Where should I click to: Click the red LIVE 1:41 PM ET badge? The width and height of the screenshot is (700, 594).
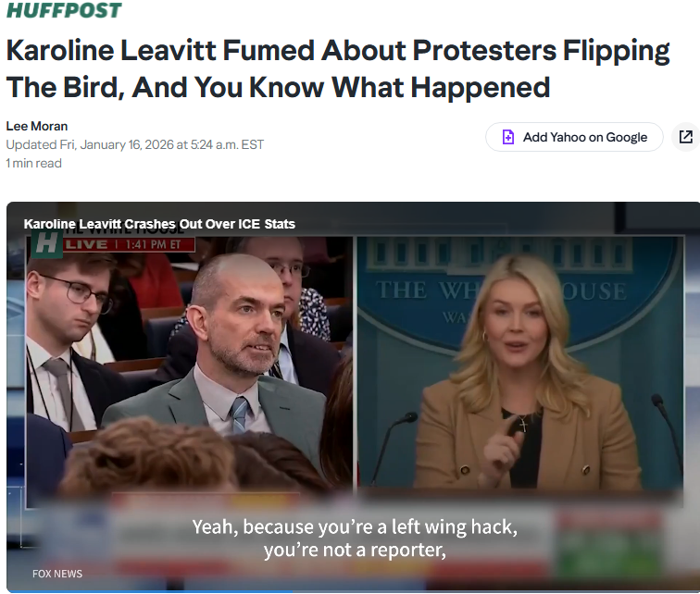pyautogui.click(x=130, y=244)
